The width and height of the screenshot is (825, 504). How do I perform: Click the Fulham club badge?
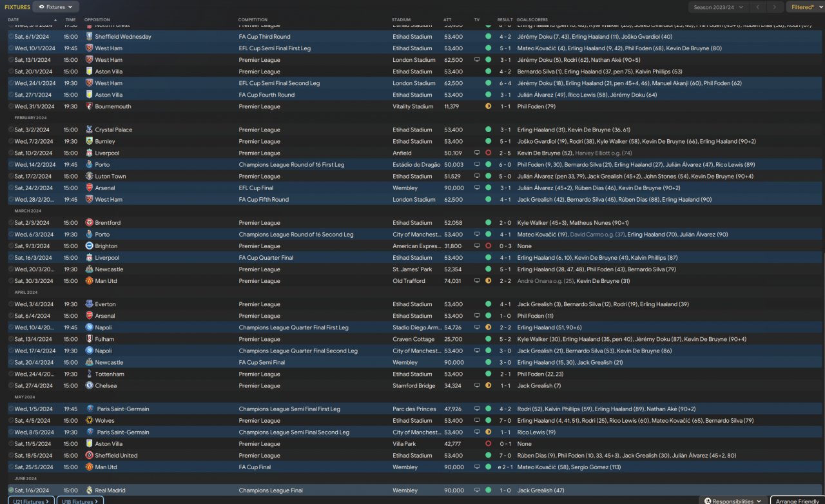tap(89, 339)
